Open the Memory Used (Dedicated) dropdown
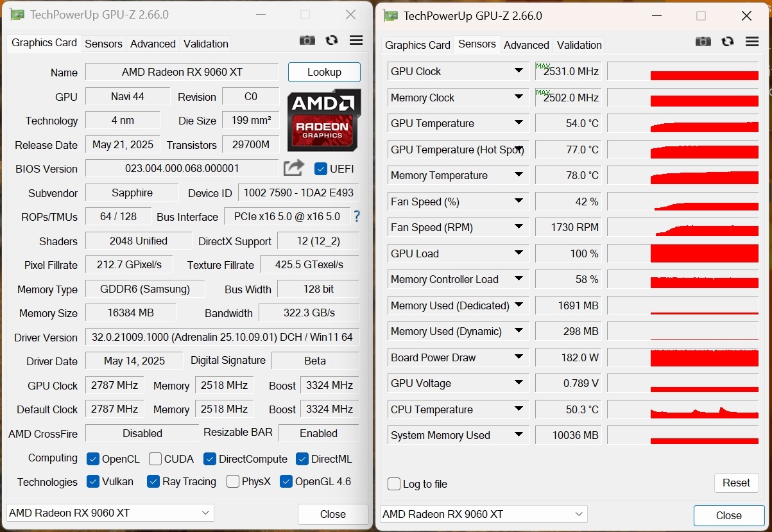This screenshot has width=772, height=532. (519, 305)
